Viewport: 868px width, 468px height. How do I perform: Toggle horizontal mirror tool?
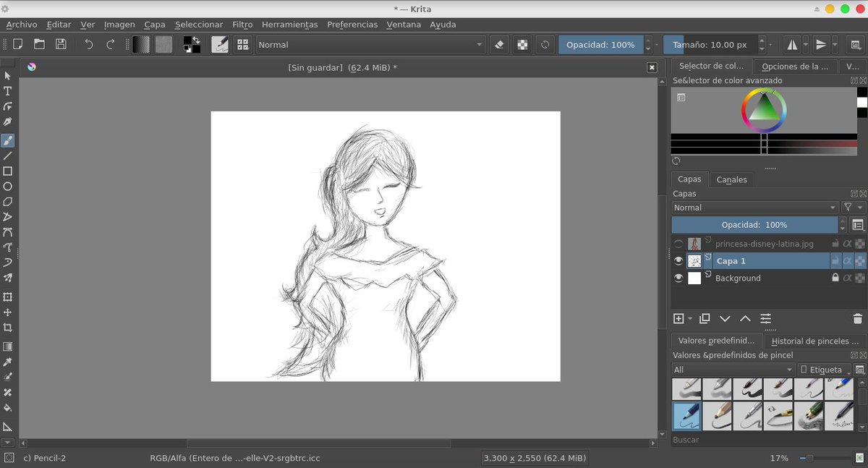[x=793, y=44]
